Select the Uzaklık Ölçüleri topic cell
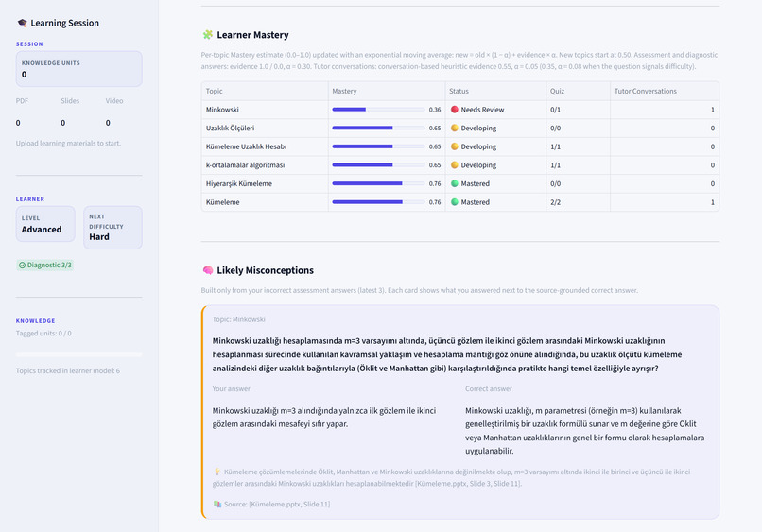The height and width of the screenshot is (532, 762). coord(266,128)
